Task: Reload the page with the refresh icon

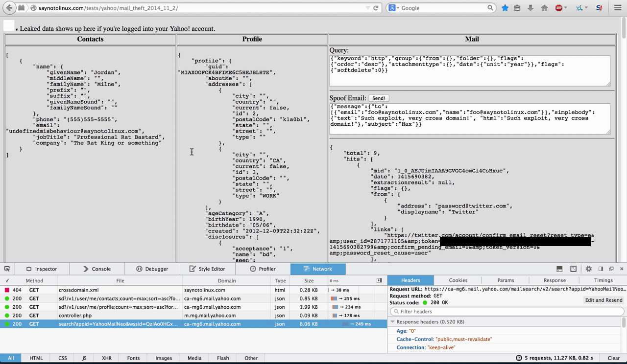Action: pyautogui.click(x=376, y=8)
